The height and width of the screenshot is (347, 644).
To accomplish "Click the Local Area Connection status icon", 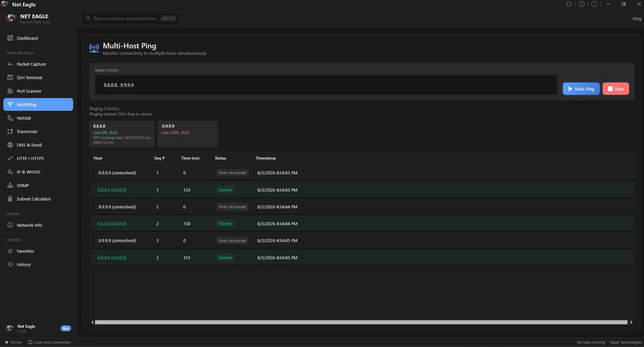I will click(x=30, y=343).
